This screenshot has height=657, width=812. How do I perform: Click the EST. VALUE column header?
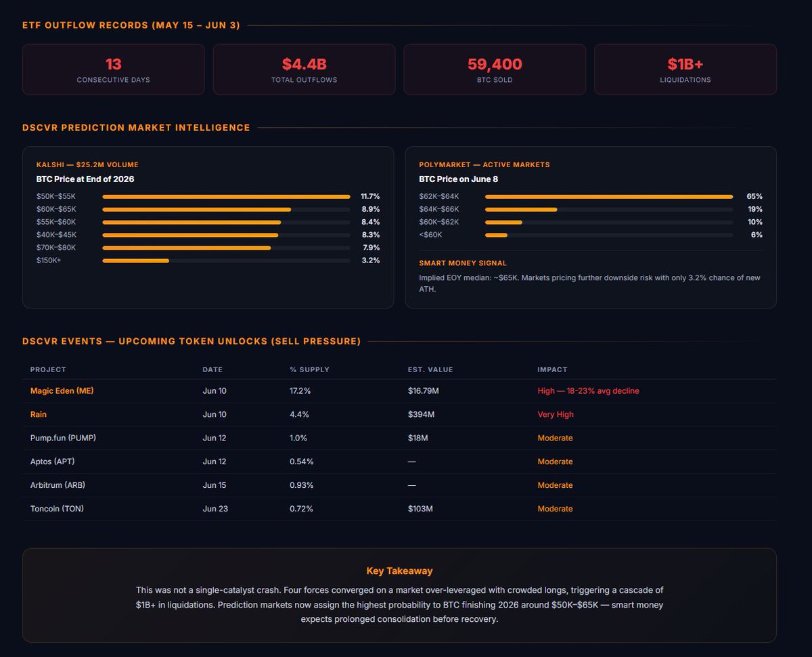[x=430, y=369]
